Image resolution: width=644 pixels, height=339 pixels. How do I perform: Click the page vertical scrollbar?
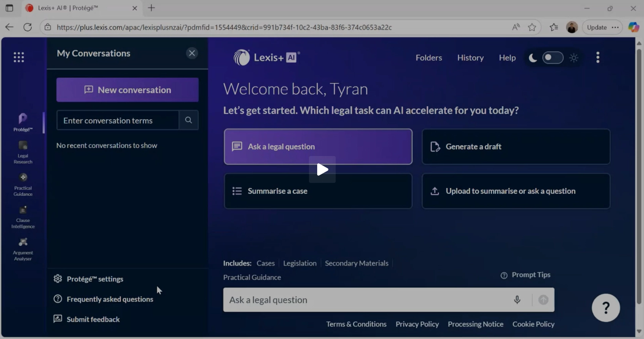[x=639, y=172]
